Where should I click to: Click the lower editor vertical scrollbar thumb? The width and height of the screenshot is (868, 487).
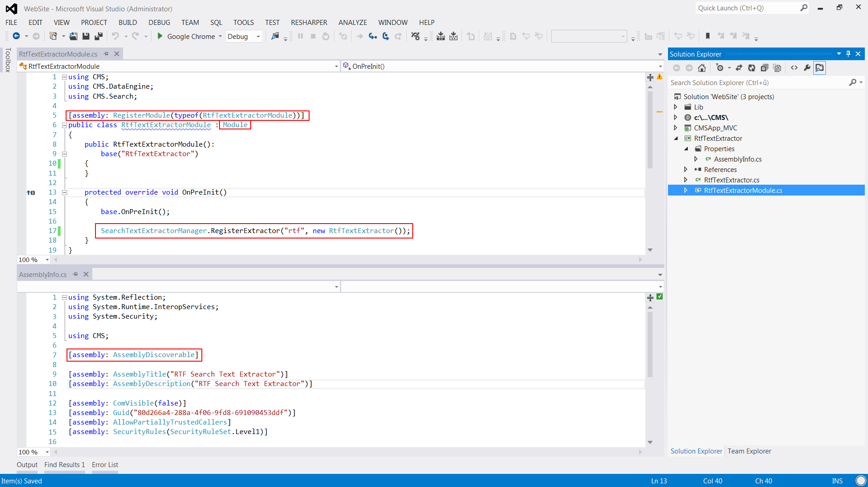[x=650, y=344]
